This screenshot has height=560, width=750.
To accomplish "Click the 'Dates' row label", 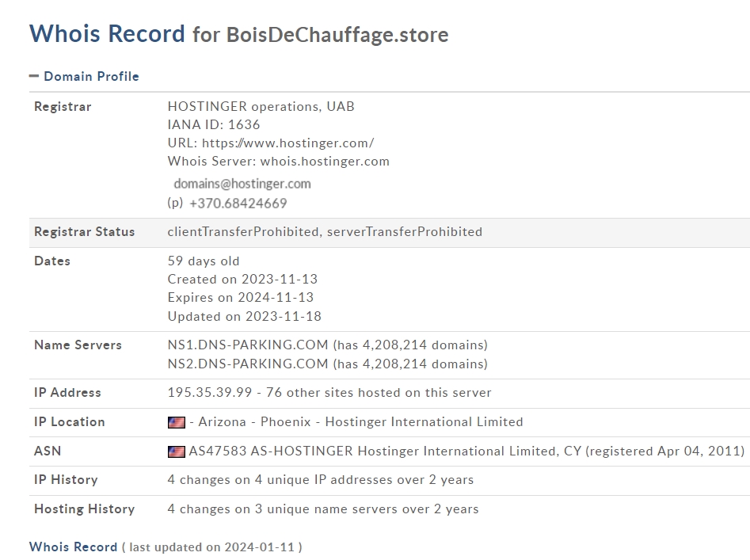I will [52, 261].
